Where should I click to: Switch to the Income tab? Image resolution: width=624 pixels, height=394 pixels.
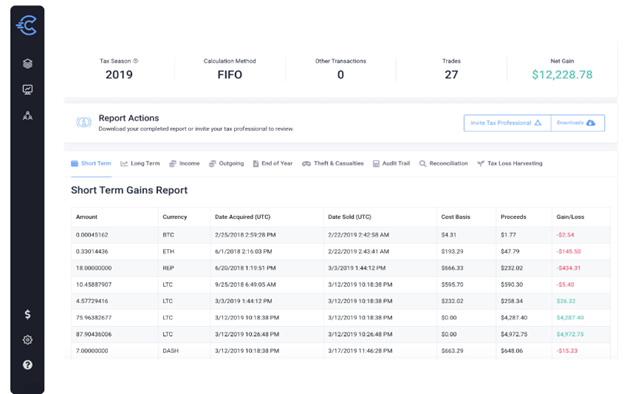pos(184,164)
